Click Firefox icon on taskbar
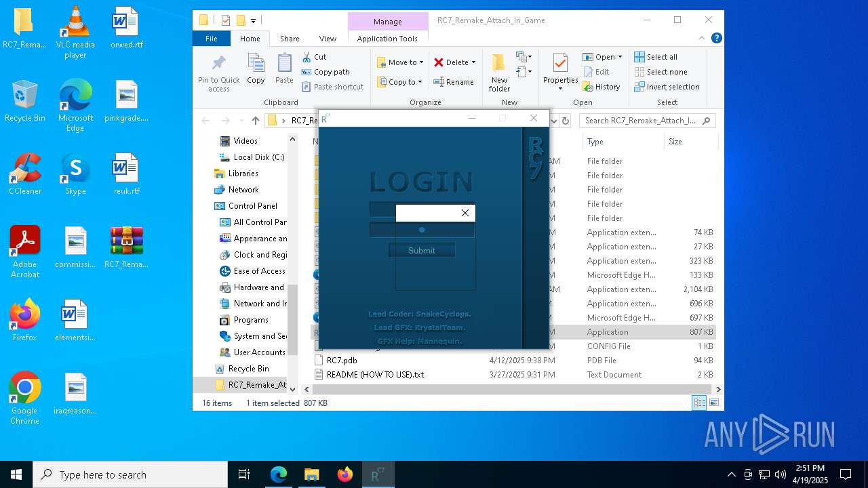 (x=345, y=474)
